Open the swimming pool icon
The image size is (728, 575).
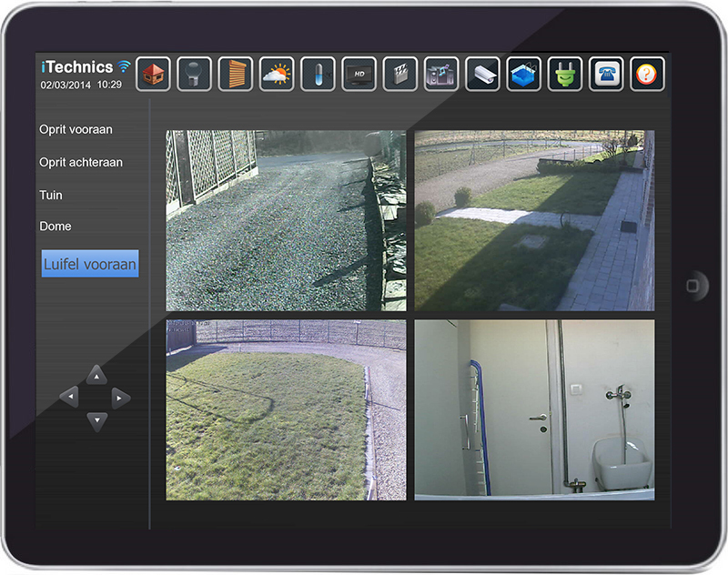(x=523, y=74)
